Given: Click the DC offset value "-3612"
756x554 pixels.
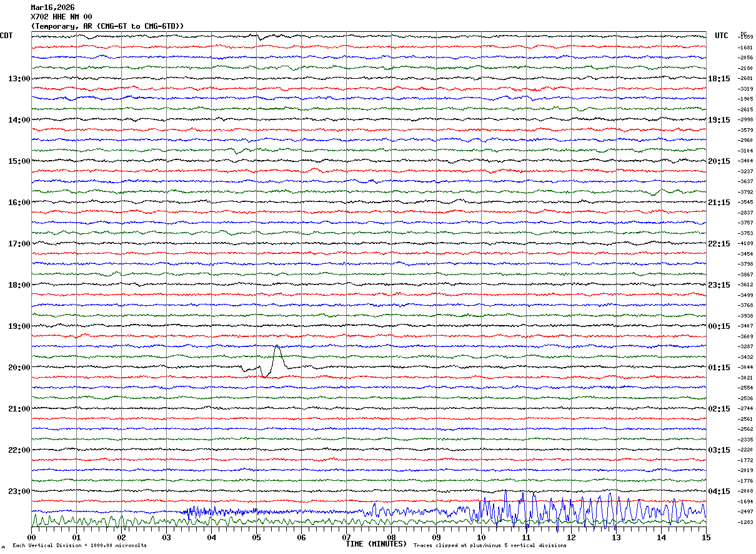Looking at the screenshot, I should 745,285.
